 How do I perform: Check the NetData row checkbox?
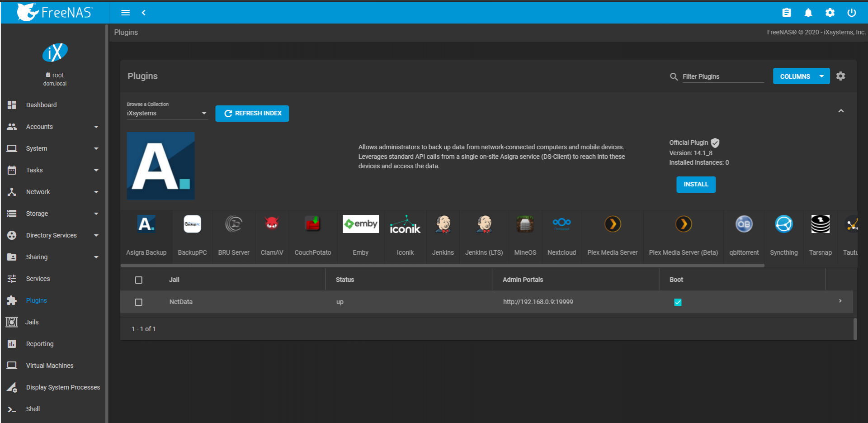tap(139, 302)
